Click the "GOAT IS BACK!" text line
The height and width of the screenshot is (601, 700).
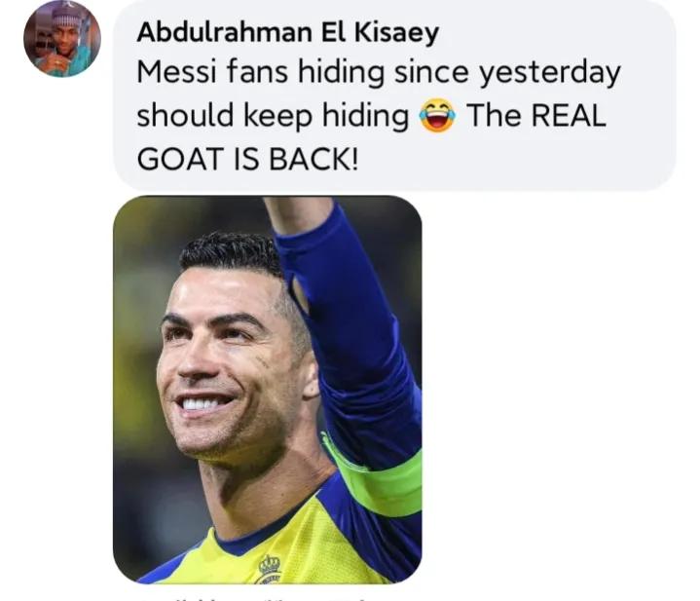click(247, 159)
